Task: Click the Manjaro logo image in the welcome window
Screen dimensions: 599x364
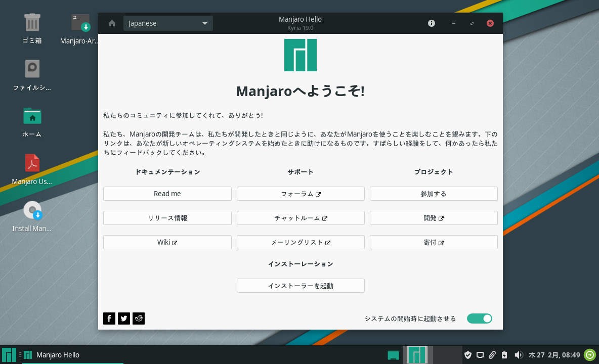Action: point(301,55)
